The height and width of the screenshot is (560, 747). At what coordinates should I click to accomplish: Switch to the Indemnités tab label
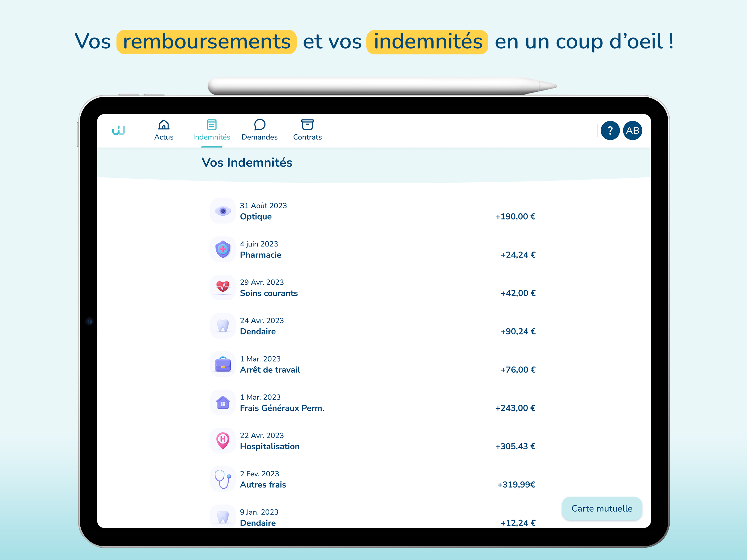click(x=212, y=137)
